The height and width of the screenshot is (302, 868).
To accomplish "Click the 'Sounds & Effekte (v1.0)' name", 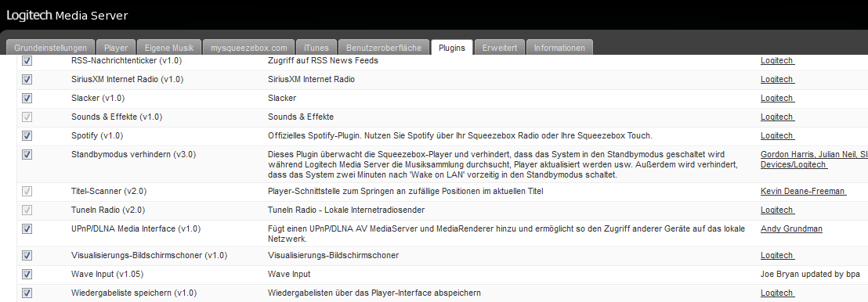I will [117, 117].
